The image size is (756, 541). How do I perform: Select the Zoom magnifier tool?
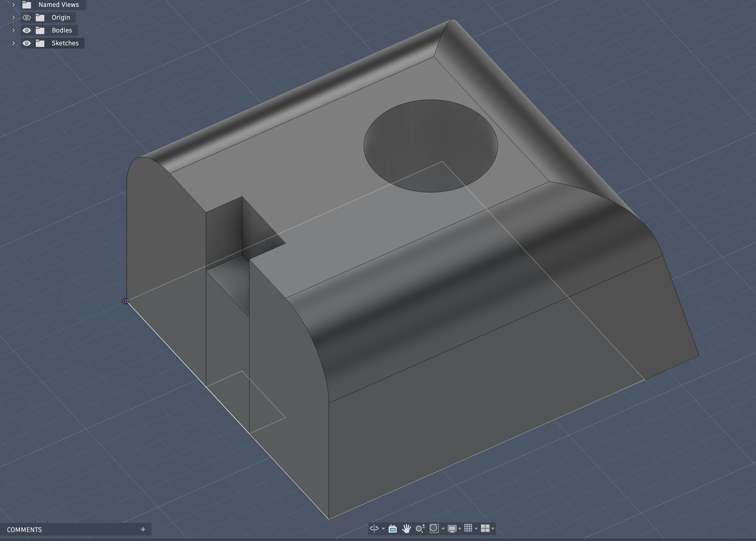tap(420, 528)
